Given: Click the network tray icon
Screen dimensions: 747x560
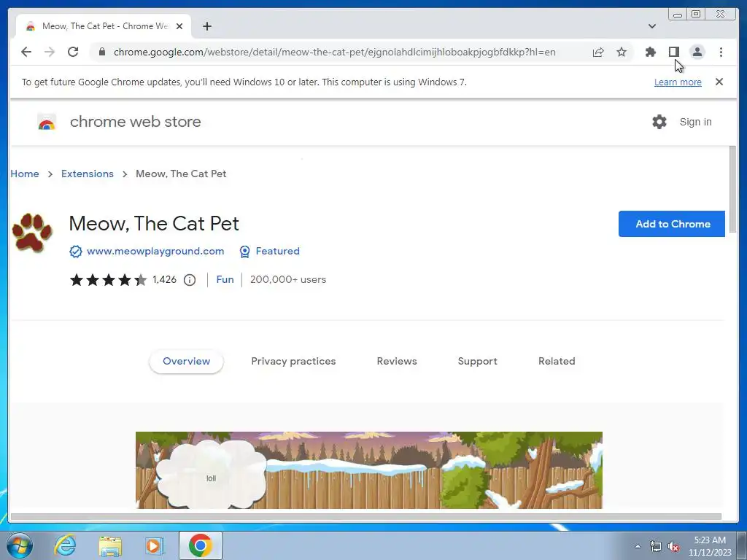Looking at the screenshot, I should point(656,547).
